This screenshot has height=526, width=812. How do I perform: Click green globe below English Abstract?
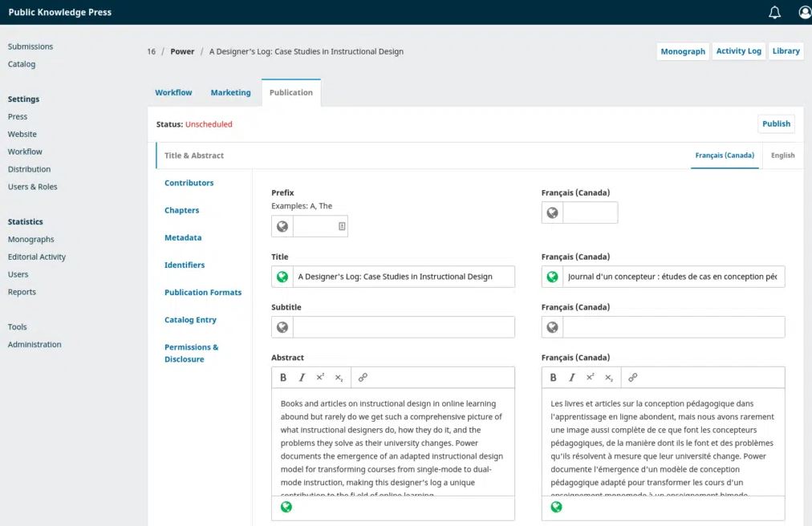[286, 508]
